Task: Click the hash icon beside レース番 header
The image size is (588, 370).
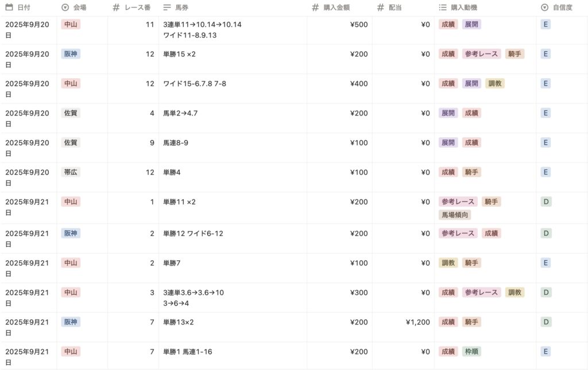Action: tap(116, 8)
